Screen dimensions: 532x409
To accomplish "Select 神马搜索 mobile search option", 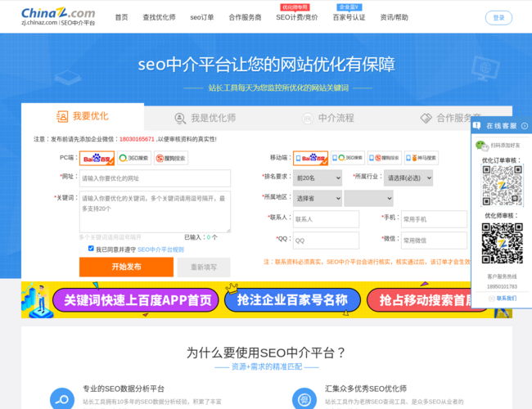I will (x=422, y=158).
